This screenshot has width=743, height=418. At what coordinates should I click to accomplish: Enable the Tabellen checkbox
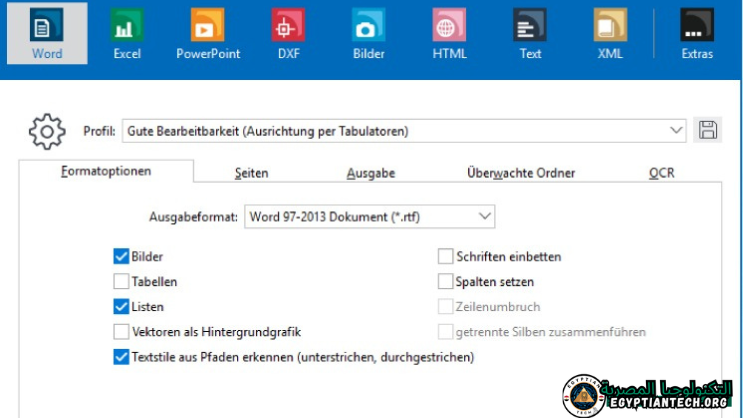(122, 282)
